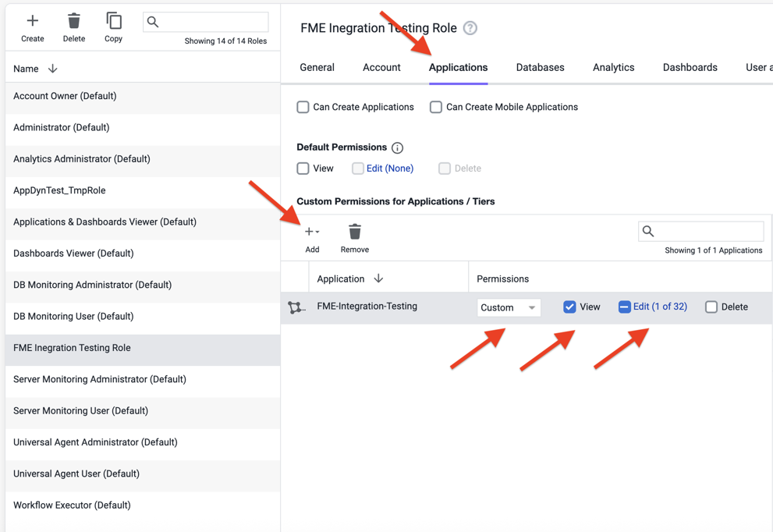
Task: Switch to the Databases tab
Action: (540, 68)
